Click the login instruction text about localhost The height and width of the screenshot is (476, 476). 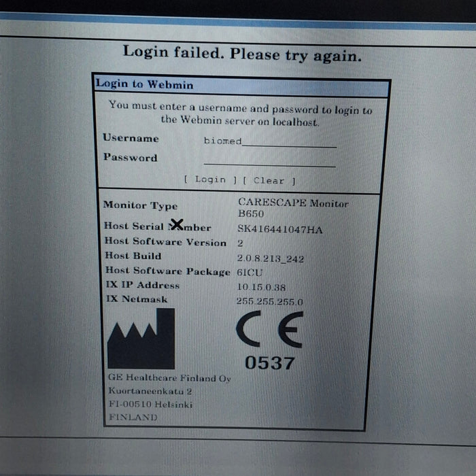pyautogui.click(x=240, y=114)
